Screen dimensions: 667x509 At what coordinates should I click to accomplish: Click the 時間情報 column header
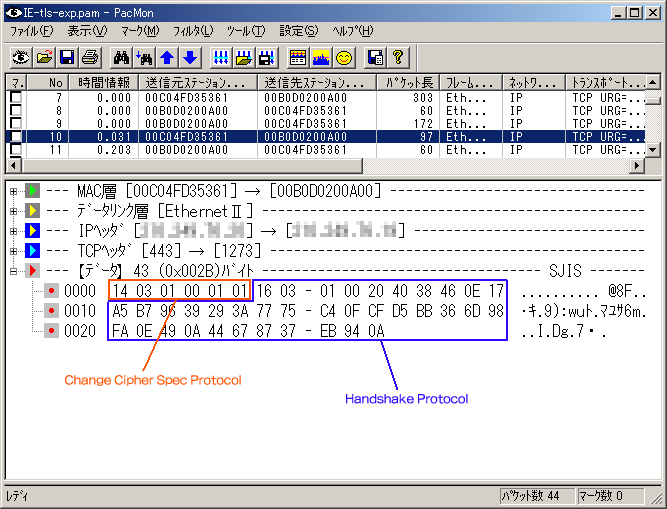[104, 82]
